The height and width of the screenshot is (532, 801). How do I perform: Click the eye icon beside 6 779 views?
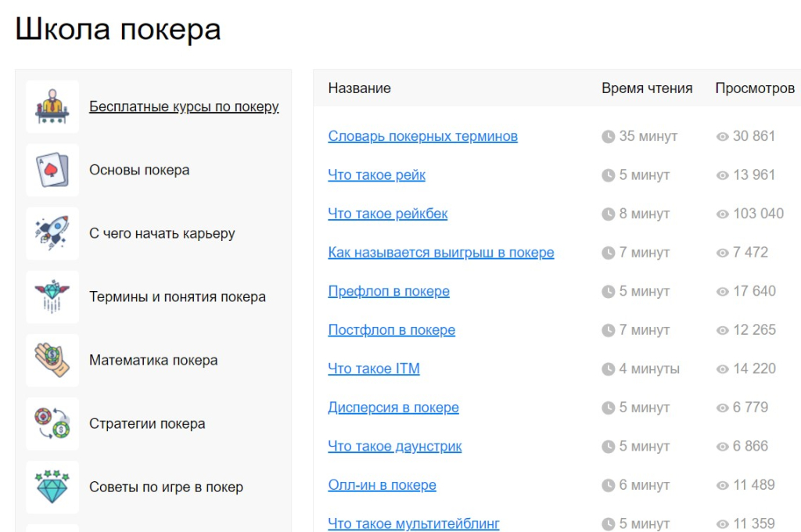click(x=722, y=408)
